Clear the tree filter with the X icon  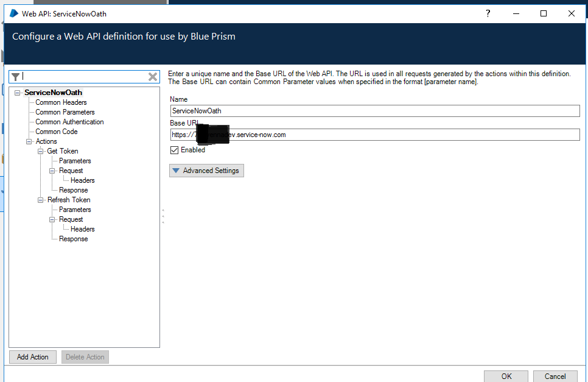pyautogui.click(x=153, y=77)
